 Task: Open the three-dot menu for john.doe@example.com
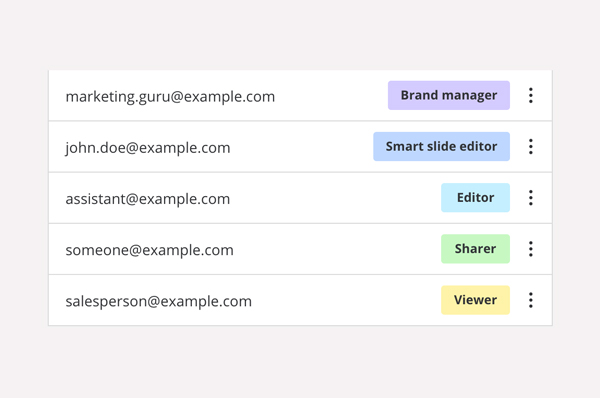(x=531, y=147)
